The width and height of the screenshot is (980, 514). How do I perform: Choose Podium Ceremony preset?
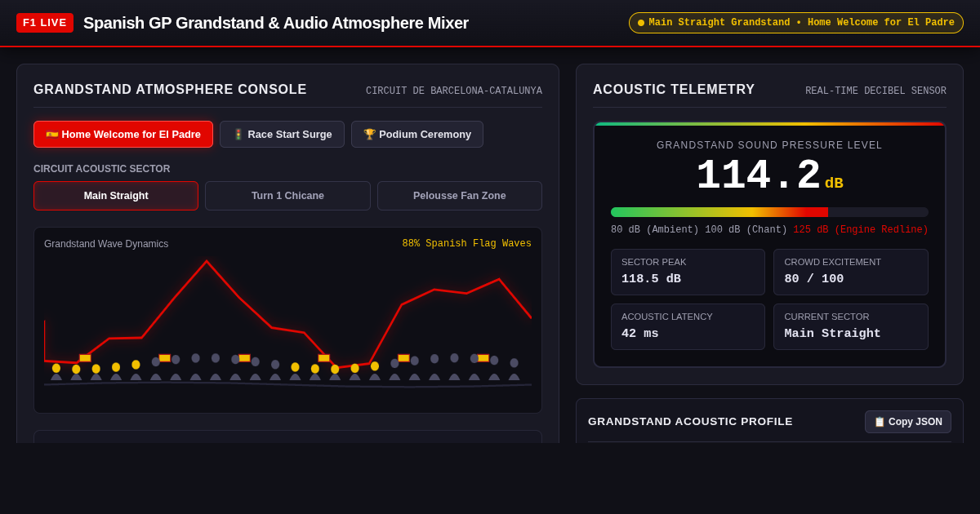point(417,135)
